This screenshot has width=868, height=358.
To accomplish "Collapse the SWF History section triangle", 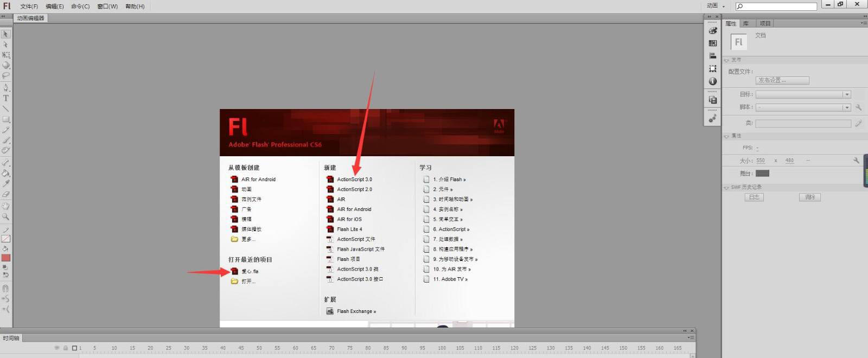I will point(726,188).
